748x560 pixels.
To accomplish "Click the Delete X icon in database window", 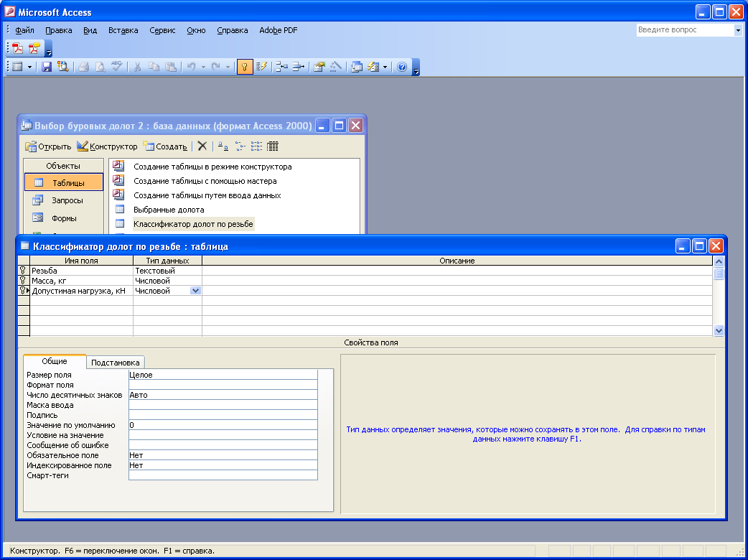I will coord(202,146).
